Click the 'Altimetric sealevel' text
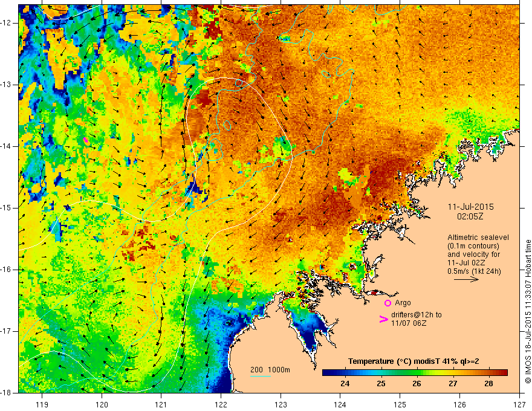Screen dimensions: 532x411 [x=478, y=238]
